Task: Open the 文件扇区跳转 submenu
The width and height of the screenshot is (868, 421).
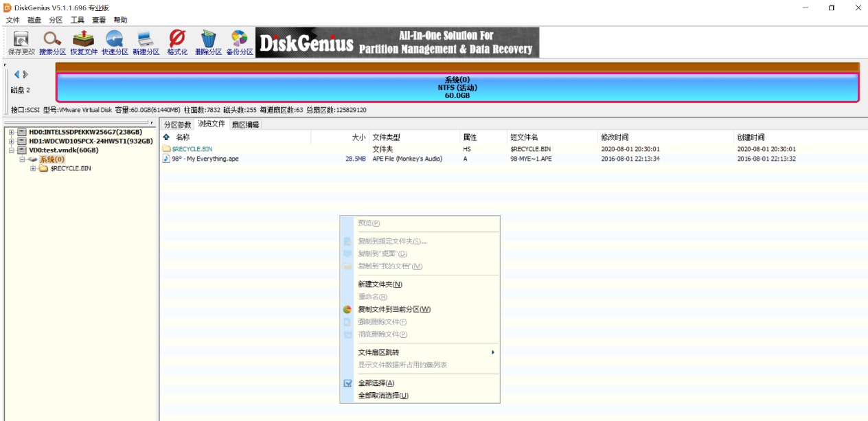Action: click(x=426, y=352)
